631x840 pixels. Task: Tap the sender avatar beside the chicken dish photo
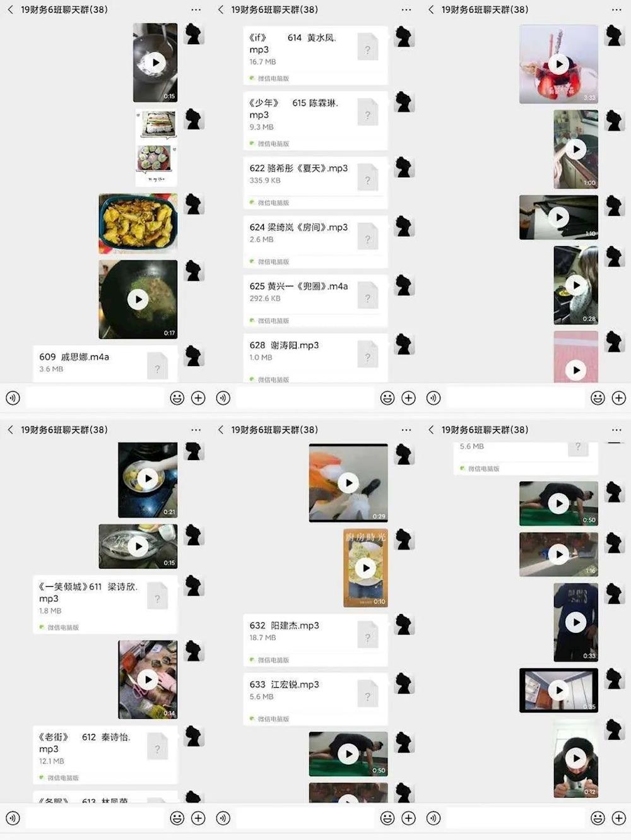pos(194,204)
